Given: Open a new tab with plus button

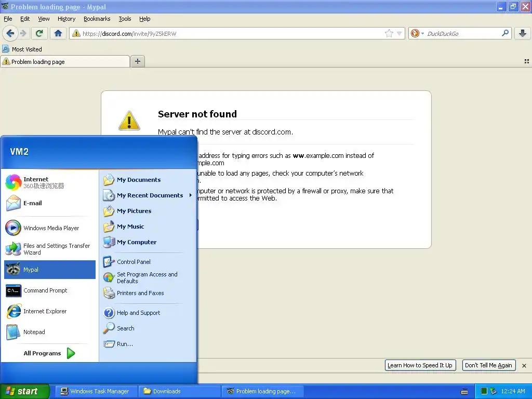Looking at the screenshot, I should coord(137,61).
